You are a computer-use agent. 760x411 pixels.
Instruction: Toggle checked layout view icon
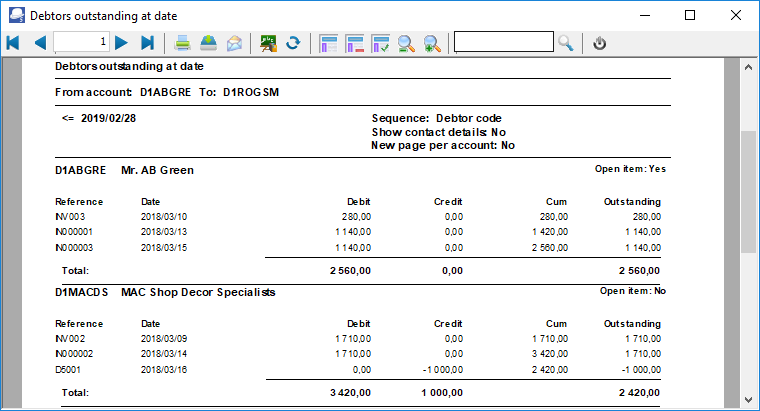(380, 43)
